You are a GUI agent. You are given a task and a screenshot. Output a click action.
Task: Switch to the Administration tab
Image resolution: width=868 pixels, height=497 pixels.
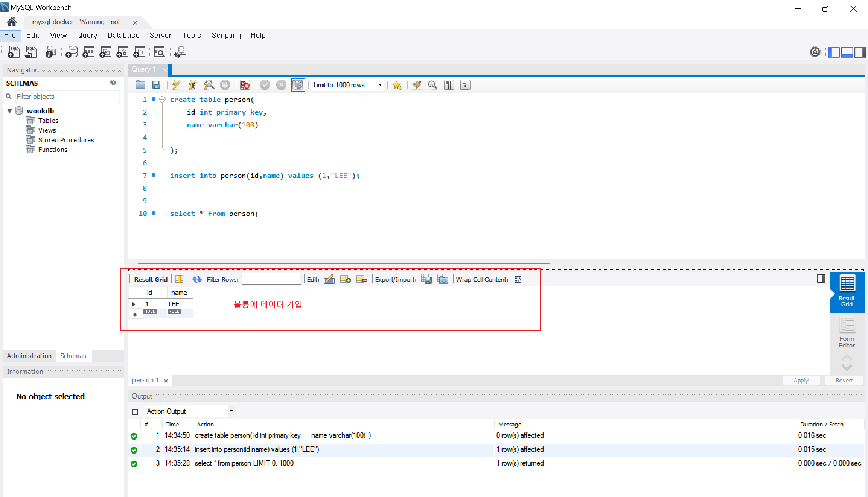pyautogui.click(x=29, y=356)
